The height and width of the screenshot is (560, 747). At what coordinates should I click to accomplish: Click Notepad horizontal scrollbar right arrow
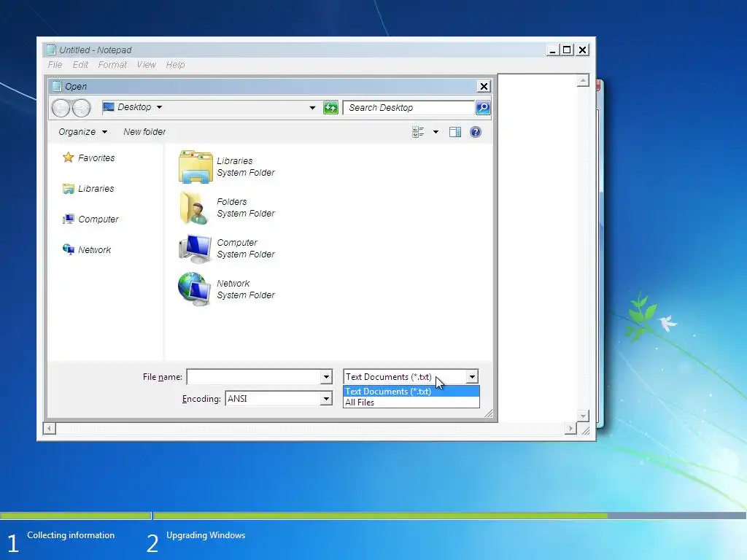(x=570, y=429)
